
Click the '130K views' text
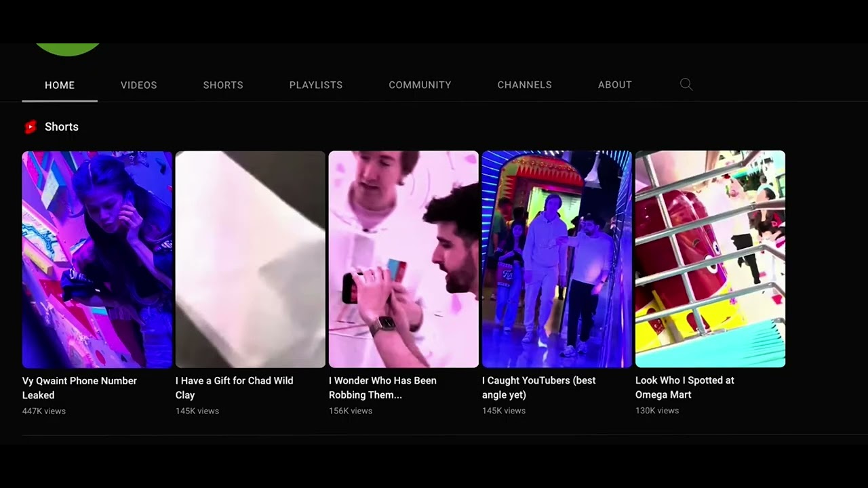pyautogui.click(x=657, y=411)
